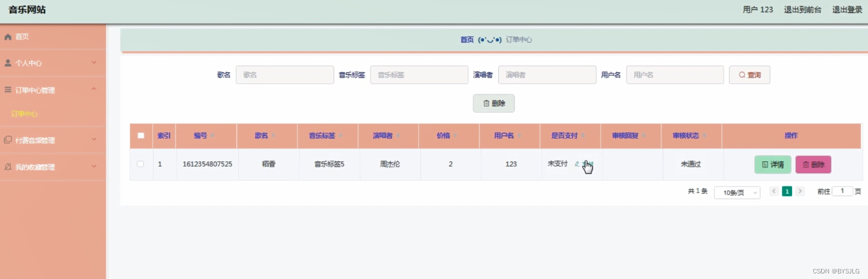Sort by the 编号 column arrows
Image resolution: width=868 pixels, height=279 pixels.
tap(213, 136)
